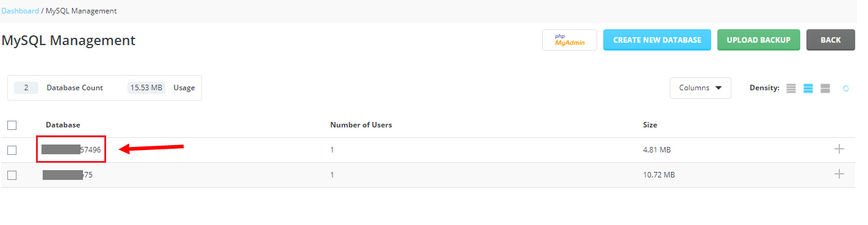Select the compact density icon
Viewport: 868px width, 225px height.
pyautogui.click(x=791, y=88)
